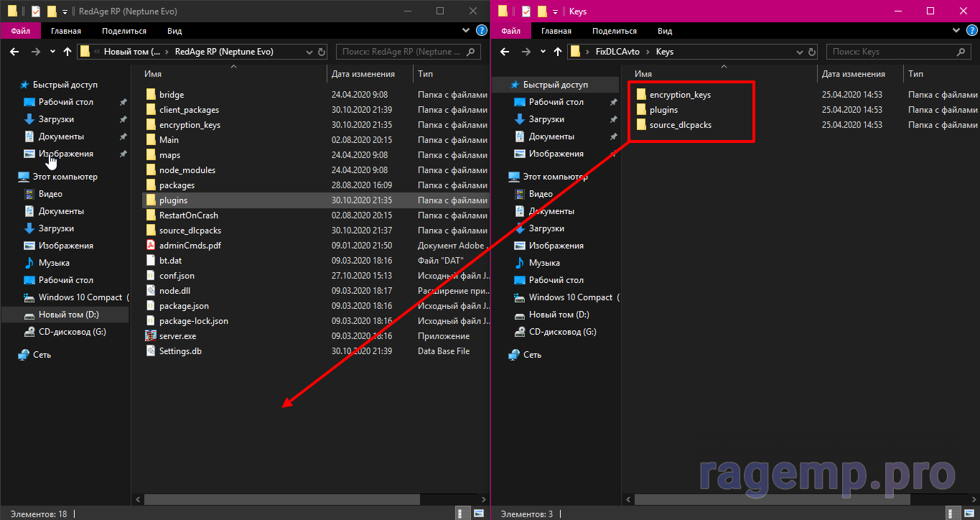Open Файл menu in Keys window
This screenshot has height=520, width=980.
510,31
